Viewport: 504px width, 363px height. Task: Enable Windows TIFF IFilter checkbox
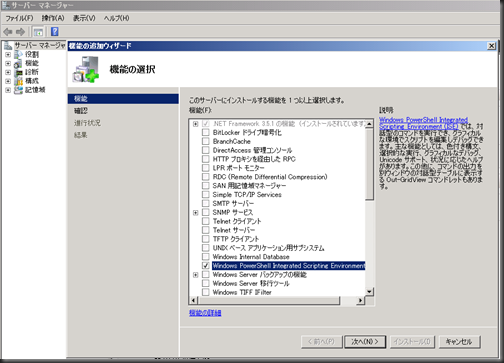pyautogui.click(x=206, y=292)
